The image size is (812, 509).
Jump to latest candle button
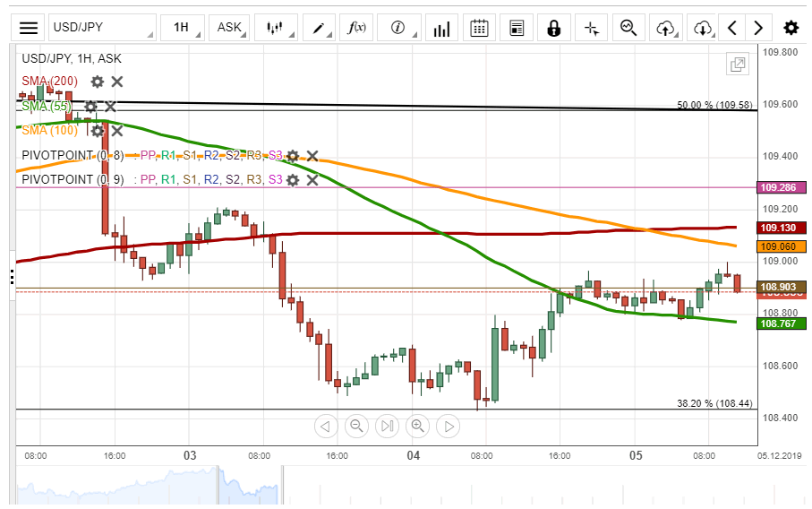(387, 427)
